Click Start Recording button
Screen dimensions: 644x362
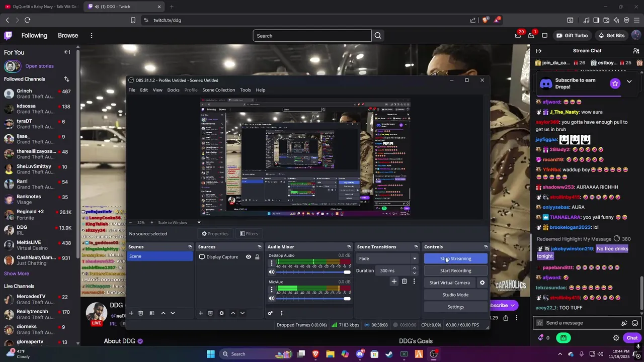[455, 270]
